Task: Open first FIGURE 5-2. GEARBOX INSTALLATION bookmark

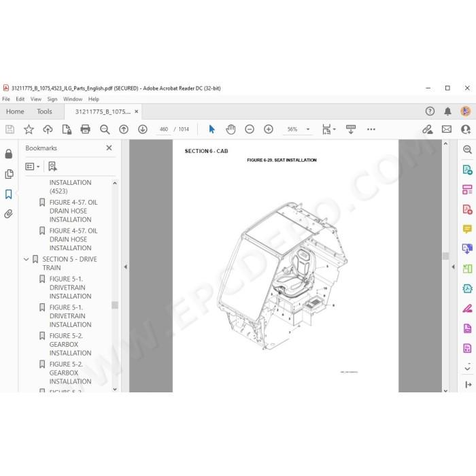Action: pos(70,344)
